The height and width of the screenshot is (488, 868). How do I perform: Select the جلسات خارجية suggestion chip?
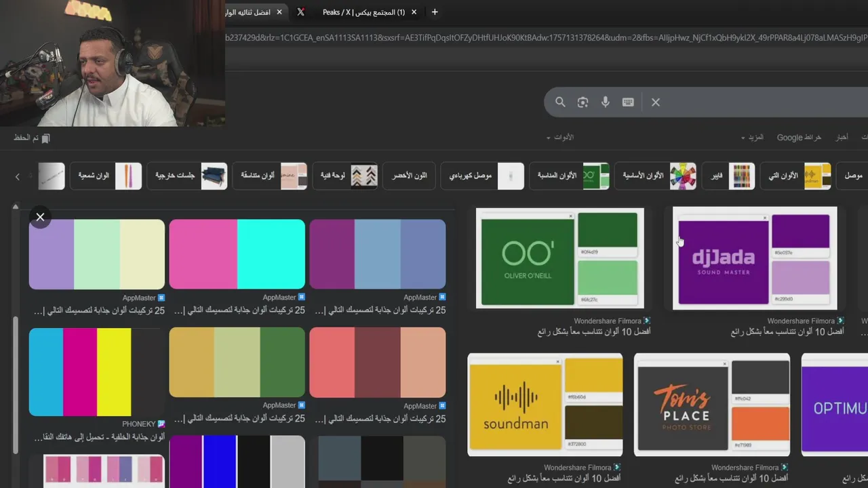[188, 176]
